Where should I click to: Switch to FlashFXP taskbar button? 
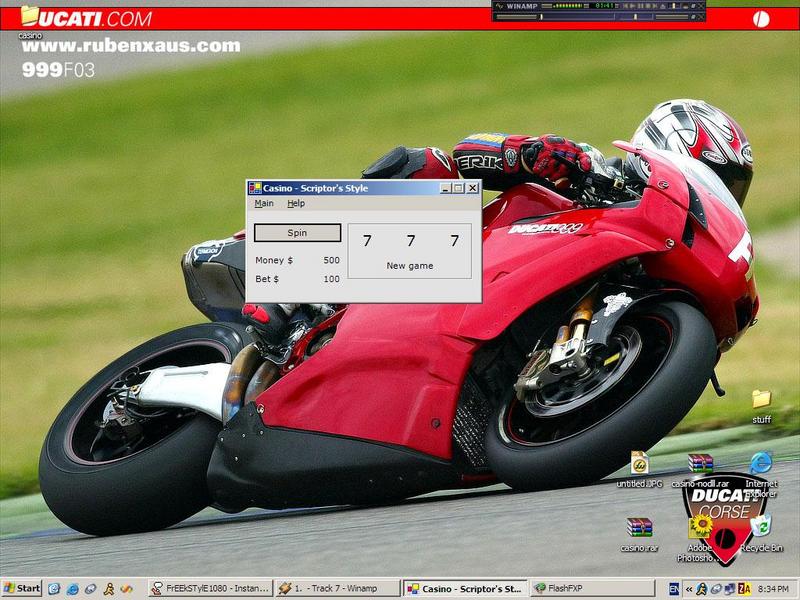[593, 588]
